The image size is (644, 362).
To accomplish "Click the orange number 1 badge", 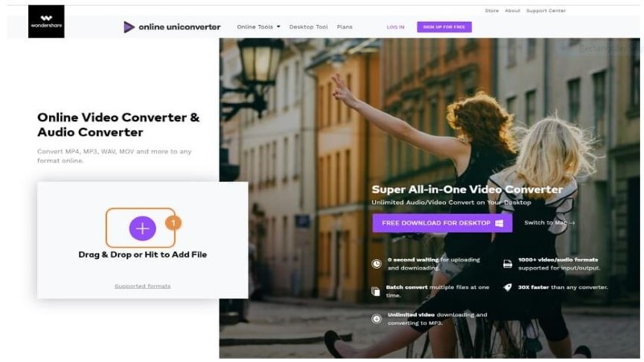I will 173,223.
